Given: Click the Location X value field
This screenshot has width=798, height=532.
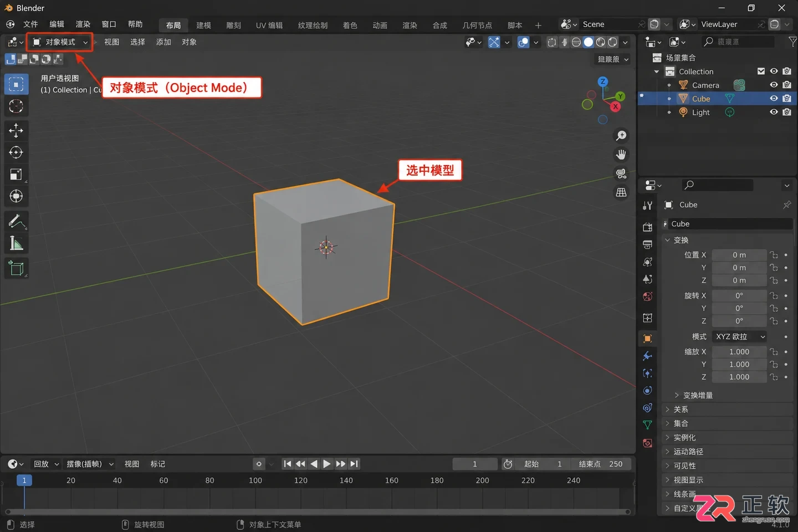Looking at the screenshot, I should click(x=739, y=255).
